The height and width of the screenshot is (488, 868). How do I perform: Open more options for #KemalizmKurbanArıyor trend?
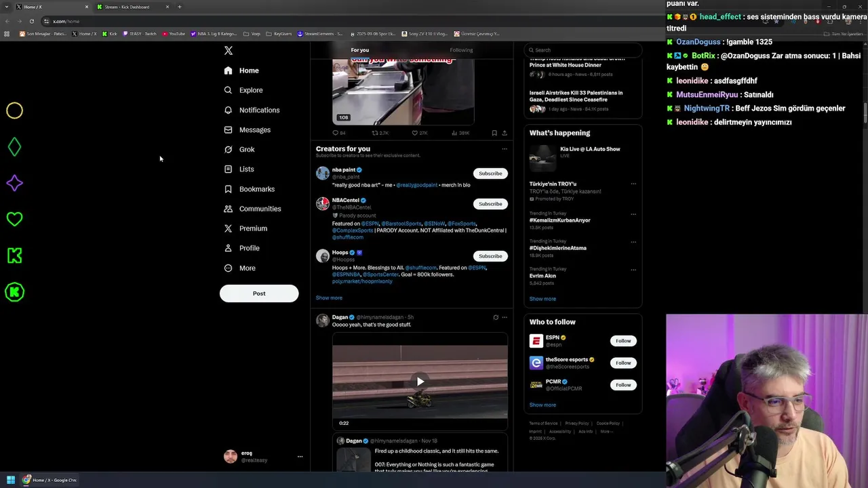pos(633,214)
